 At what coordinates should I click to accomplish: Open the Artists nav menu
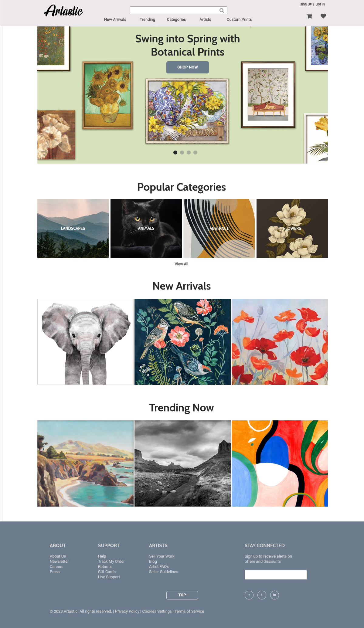click(205, 19)
